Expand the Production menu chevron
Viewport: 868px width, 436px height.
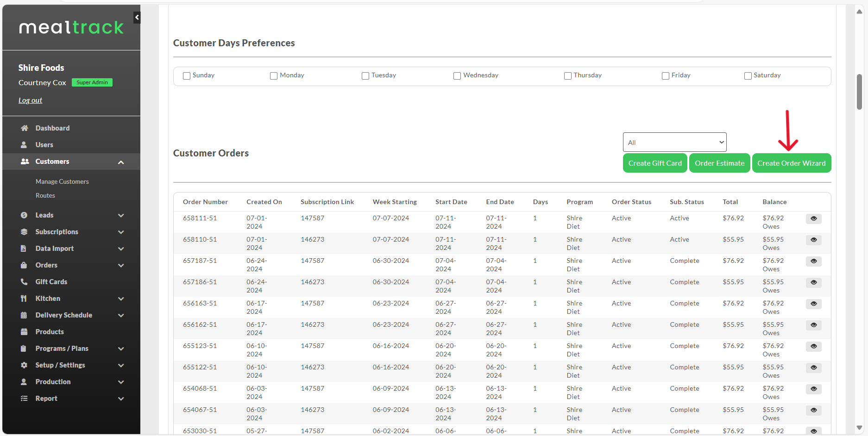click(121, 382)
